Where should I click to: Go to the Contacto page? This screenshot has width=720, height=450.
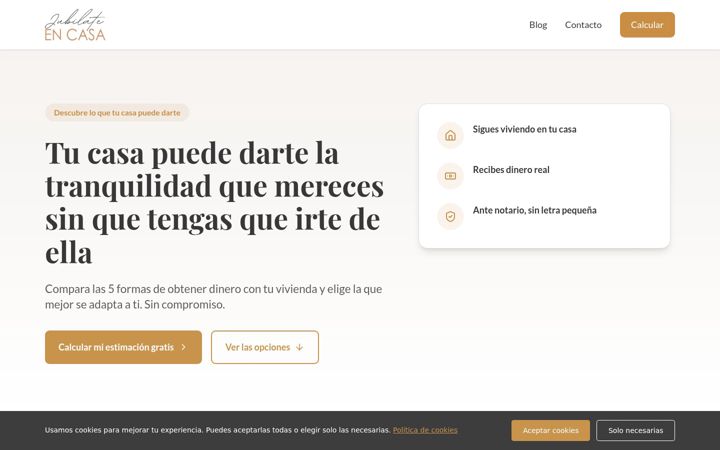tap(583, 25)
